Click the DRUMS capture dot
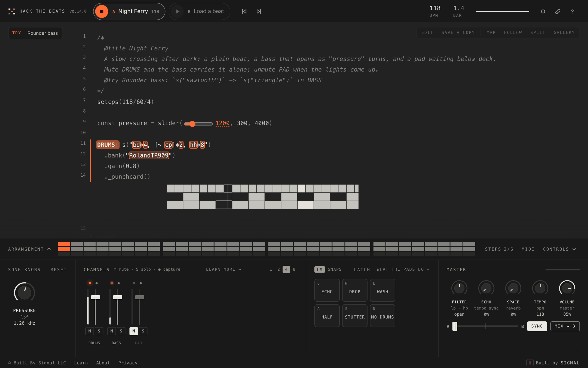Screen dimensions: 588x368 point(97,283)
